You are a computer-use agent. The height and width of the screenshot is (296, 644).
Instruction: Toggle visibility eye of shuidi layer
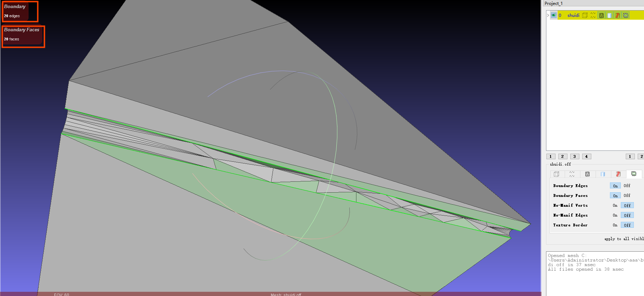pos(554,15)
